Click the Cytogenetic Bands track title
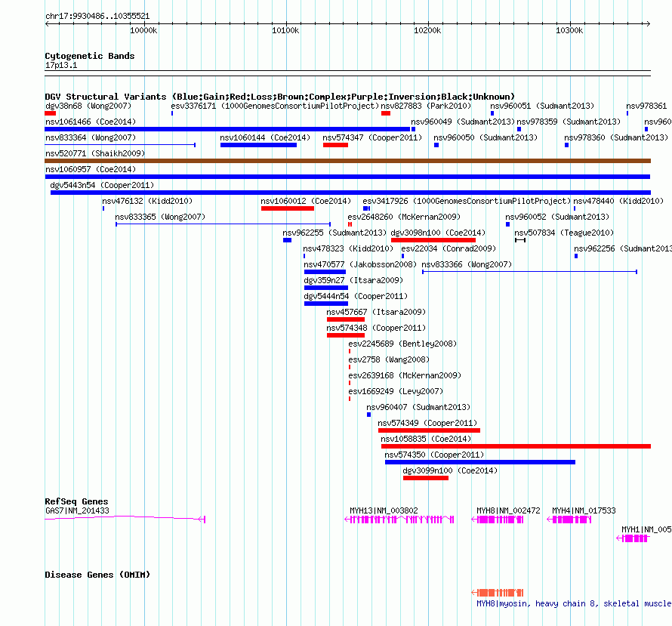Screen dimensions: 672x626 click(x=90, y=56)
